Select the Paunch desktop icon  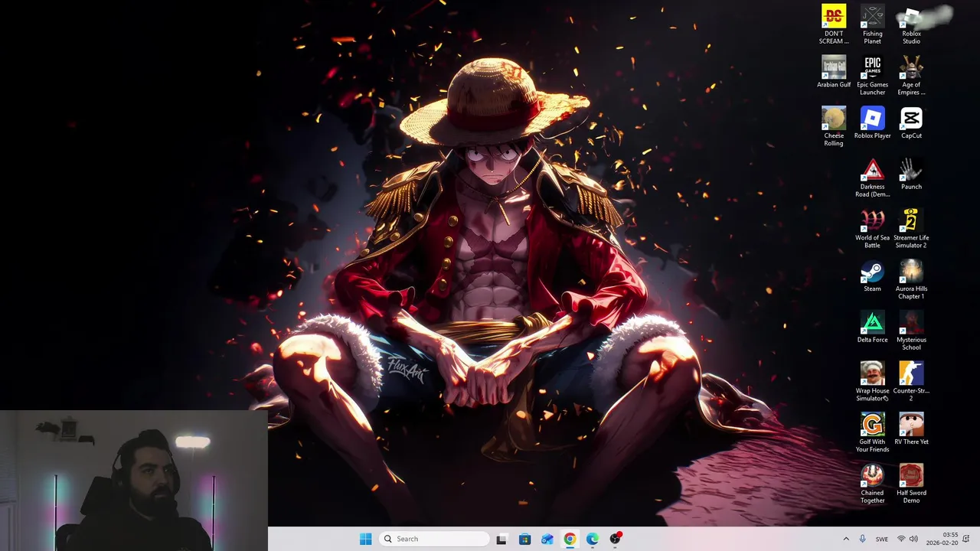click(911, 174)
